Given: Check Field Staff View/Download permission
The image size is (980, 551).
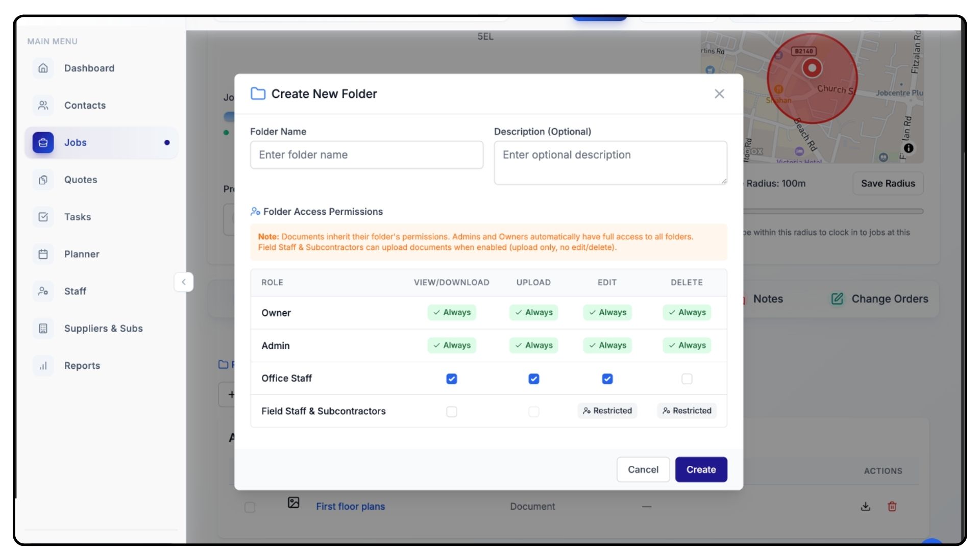Looking at the screenshot, I should coord(452,411).
